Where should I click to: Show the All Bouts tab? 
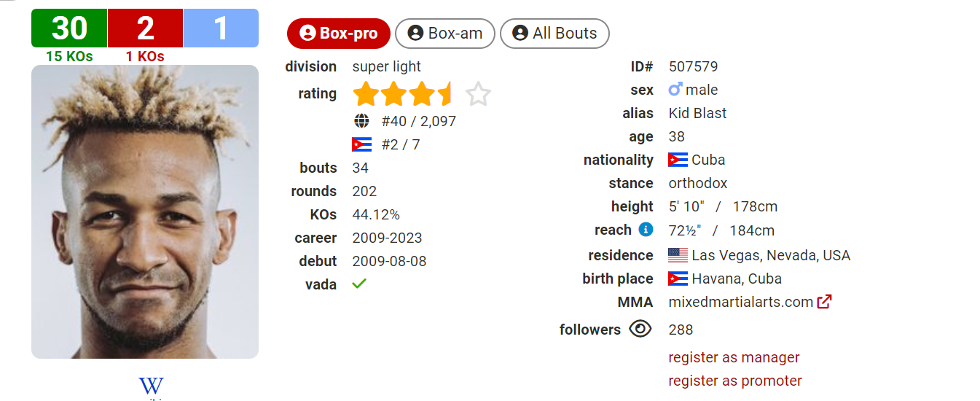554,34
